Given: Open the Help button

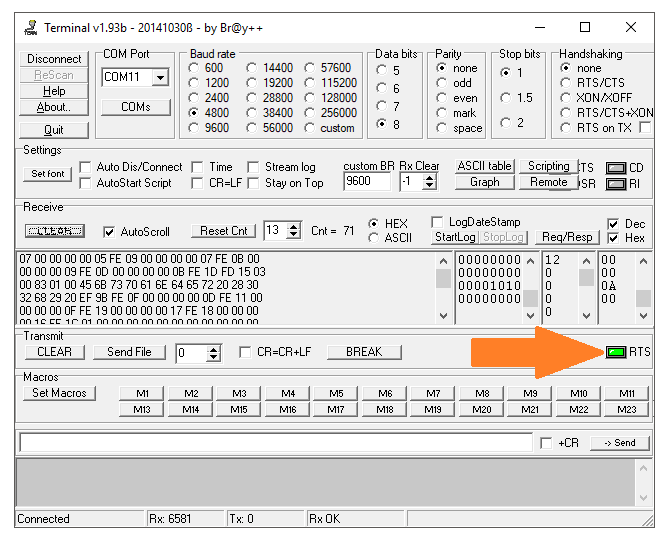Looking at the screenshot, I should (54, 91).
